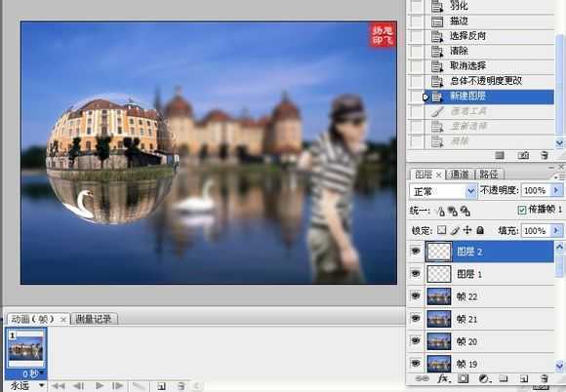The width and height of the screenshot is (566, 392).
Task: Lock all with the padlock icon
Action: tap(480, 230)
